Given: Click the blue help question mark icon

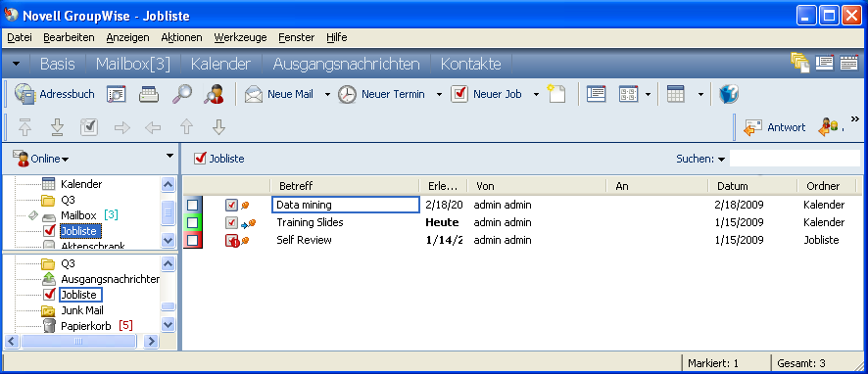Looking at the screenshot, I should [x=729, y=94].
